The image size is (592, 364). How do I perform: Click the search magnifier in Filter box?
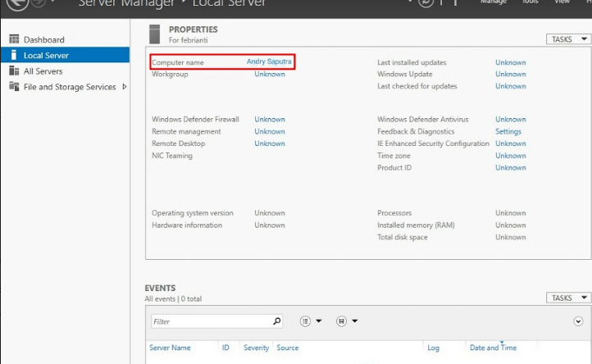[276, 321]
